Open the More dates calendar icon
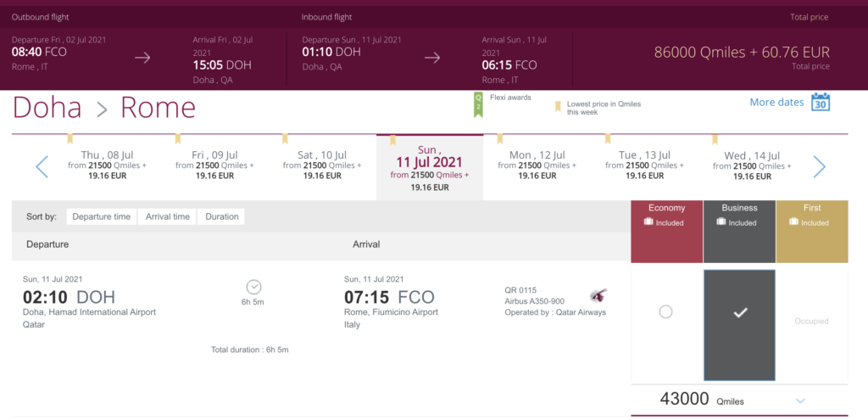Screen dimensions: 868x420 [x=821, y=102]
